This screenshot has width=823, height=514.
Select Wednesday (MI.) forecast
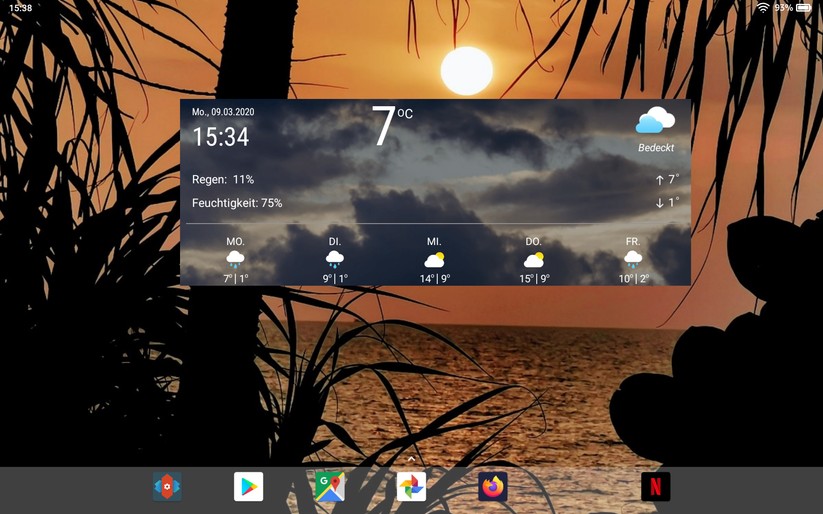tap(434, 260)
